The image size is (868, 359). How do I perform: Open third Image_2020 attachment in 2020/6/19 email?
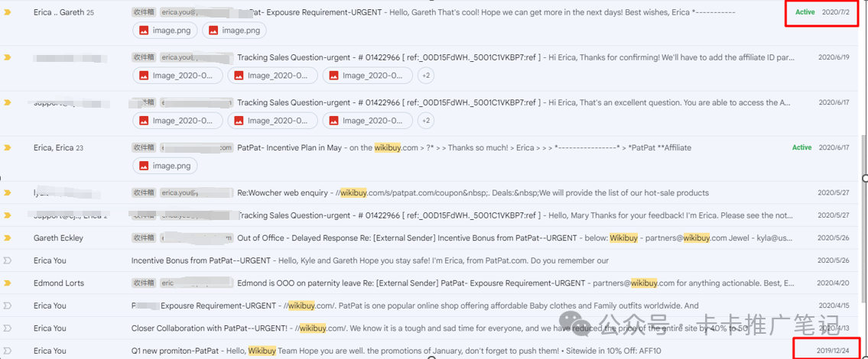pos(368,75)
